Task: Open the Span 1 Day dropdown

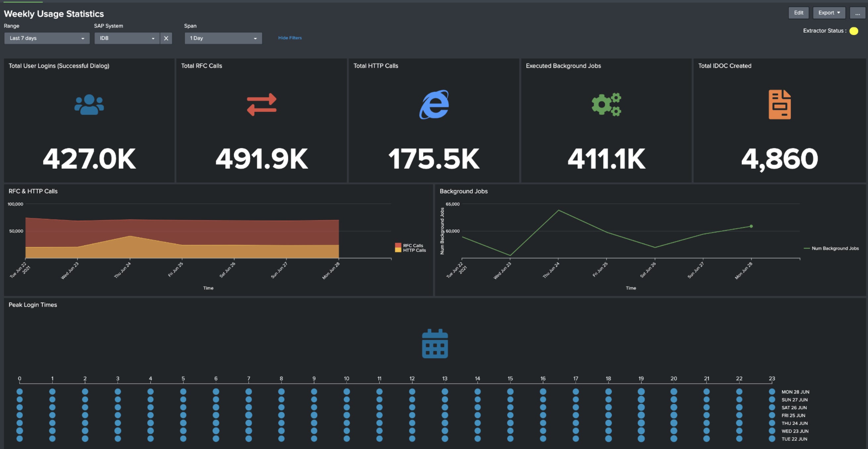Action: [223, 38]
